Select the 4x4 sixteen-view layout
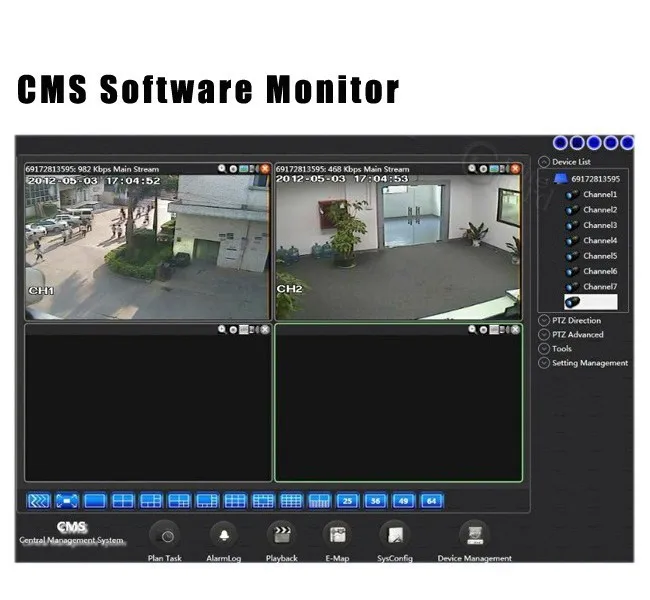This screenshot has height=600, width=650. 291,500
